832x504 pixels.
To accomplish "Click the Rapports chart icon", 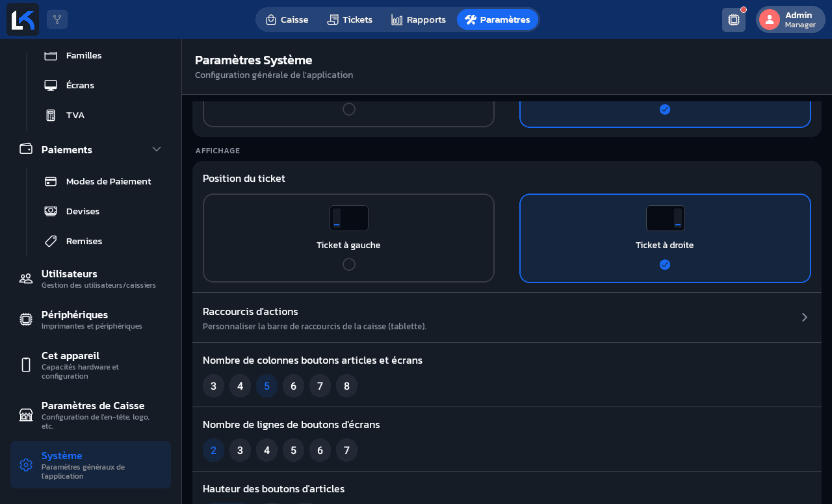I will tap(397, 19).
